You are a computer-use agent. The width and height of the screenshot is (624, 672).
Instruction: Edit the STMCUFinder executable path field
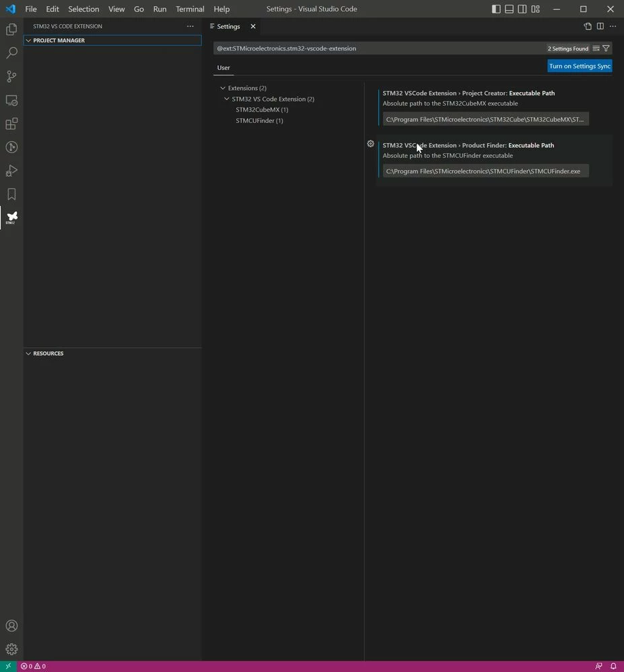485,171
